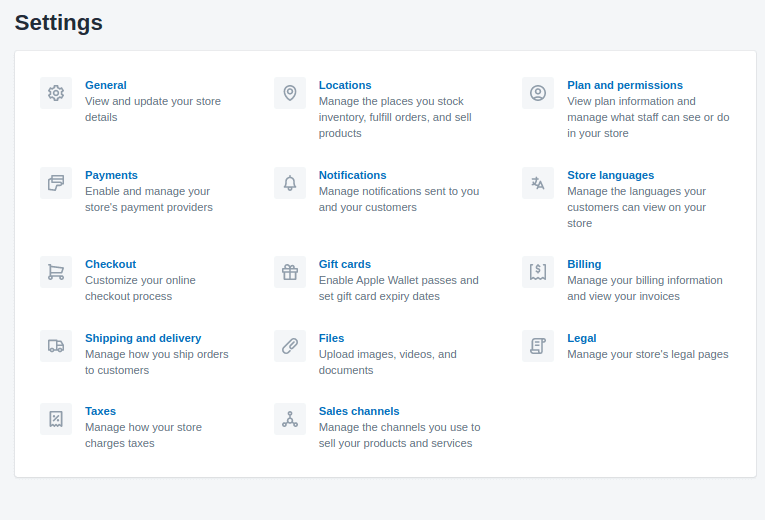Open the Notifications settings link
This screenshot has width=765, height=520.
(352, 175)
